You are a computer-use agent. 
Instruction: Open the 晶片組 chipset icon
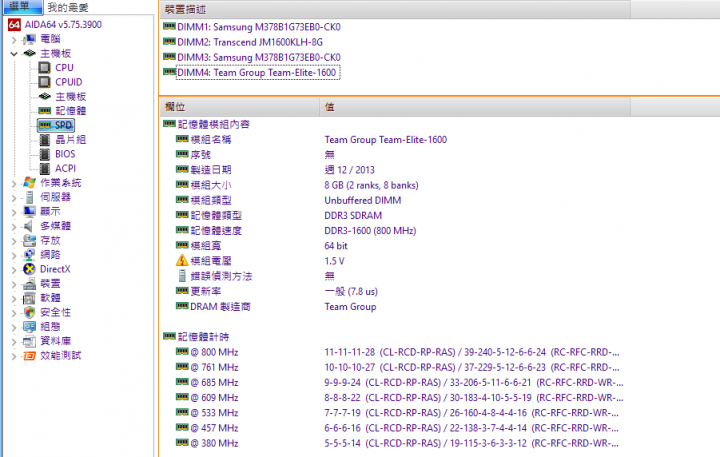tap(45, 140)
